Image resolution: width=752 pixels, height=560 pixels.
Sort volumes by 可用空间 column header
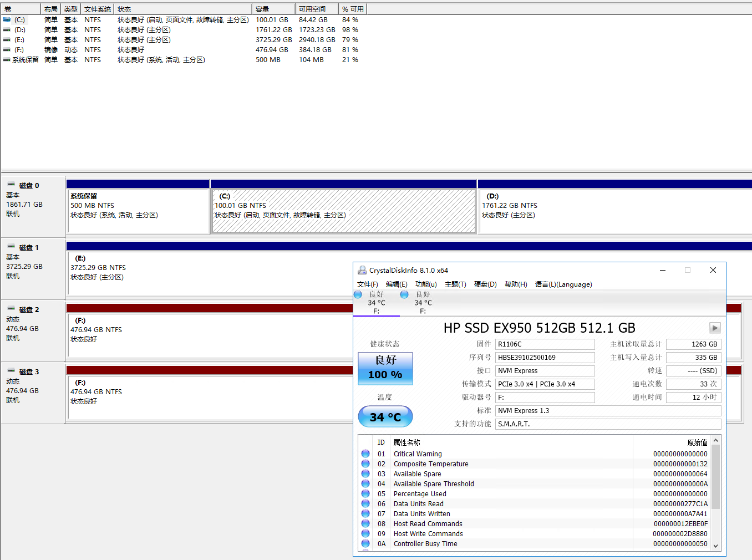317,9
